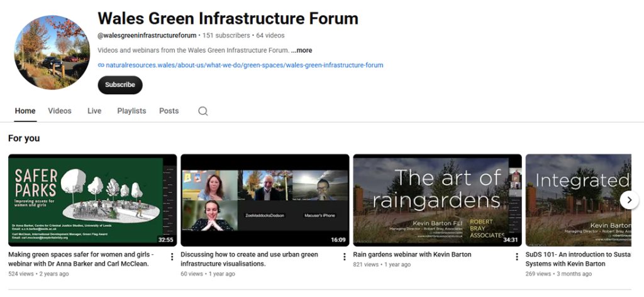
Task: Click the next arrow on video carousel
Action: coord(629,200)
